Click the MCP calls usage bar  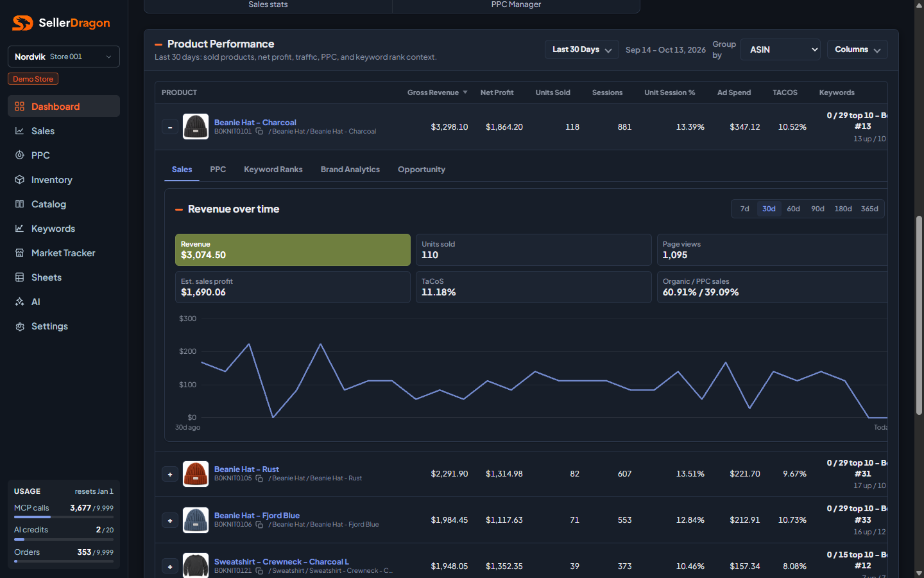pos(64,517)
